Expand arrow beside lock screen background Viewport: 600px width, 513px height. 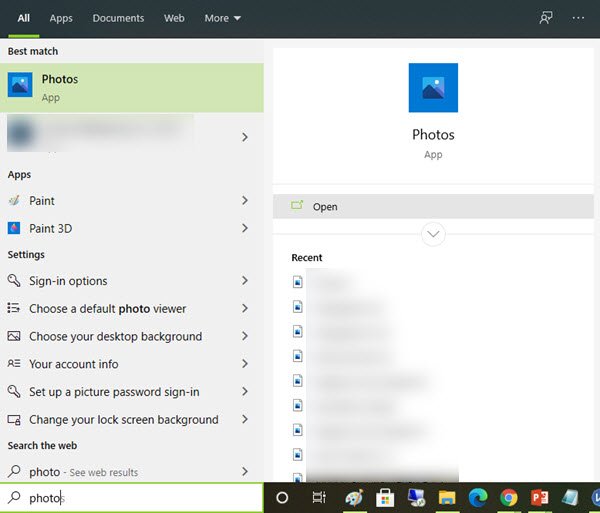[245, 420]
